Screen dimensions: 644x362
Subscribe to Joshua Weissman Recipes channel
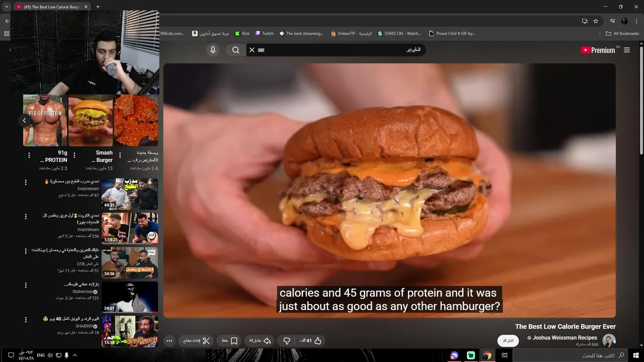click(x=508, y=340)
